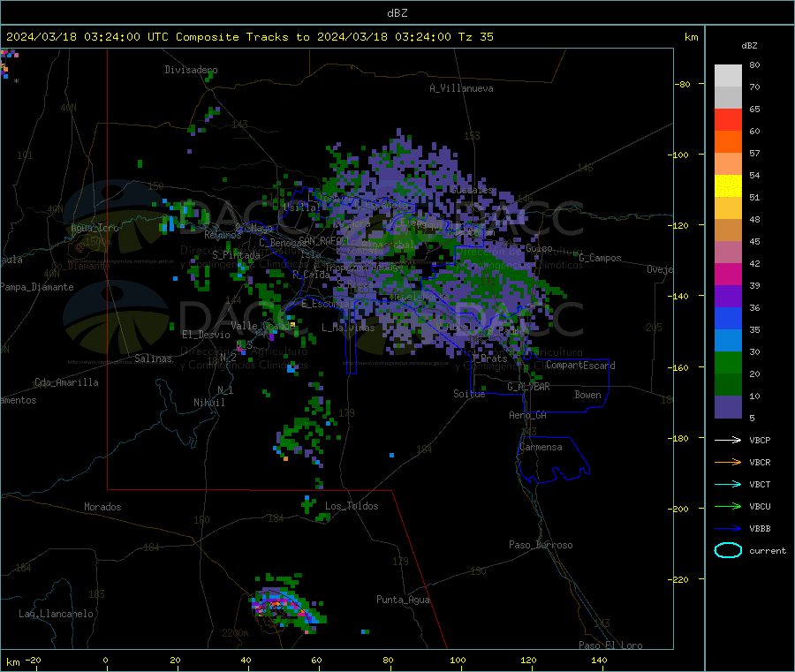Click the 'Paso_Barroso' map label
This screenshot has width=795, height=672.
[x=541, y=546]
